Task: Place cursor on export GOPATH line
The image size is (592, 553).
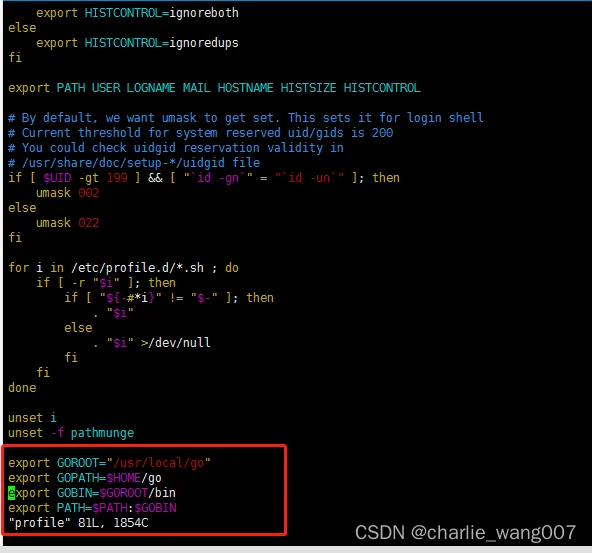Action: point(85,478)
